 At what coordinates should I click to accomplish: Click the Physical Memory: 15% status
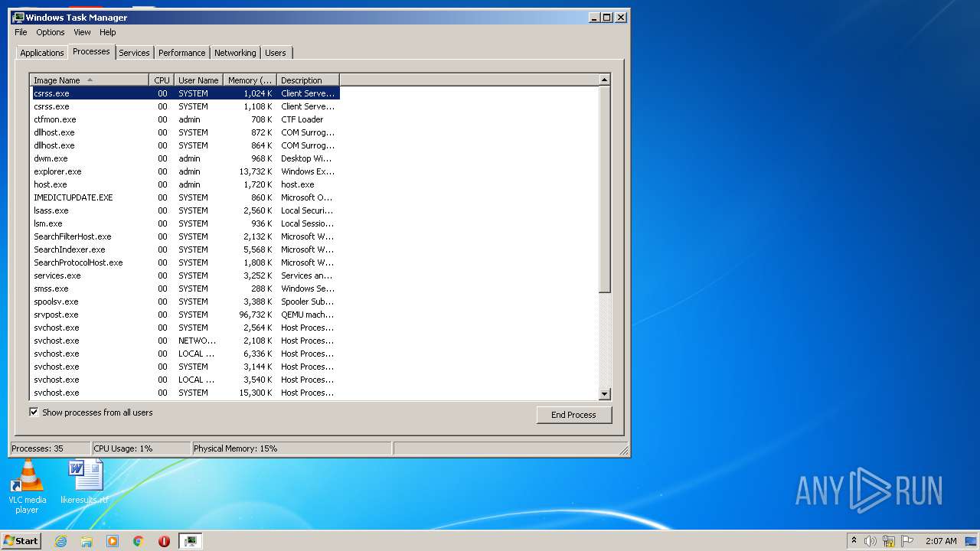click(291, 448)
